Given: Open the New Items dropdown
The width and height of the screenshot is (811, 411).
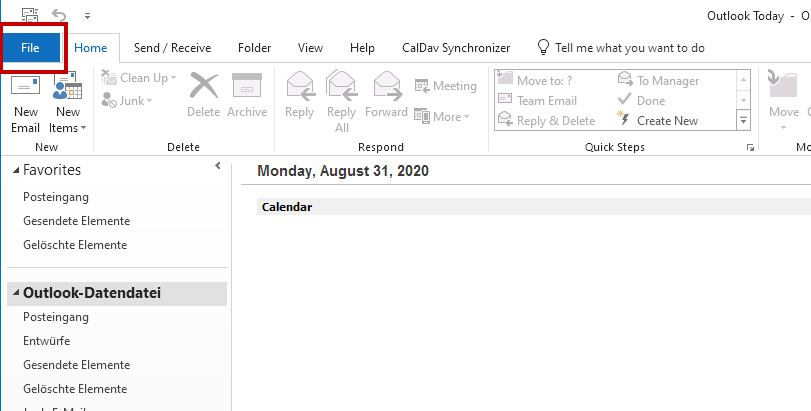Looking at the screenshot, I should pos(68,103).
